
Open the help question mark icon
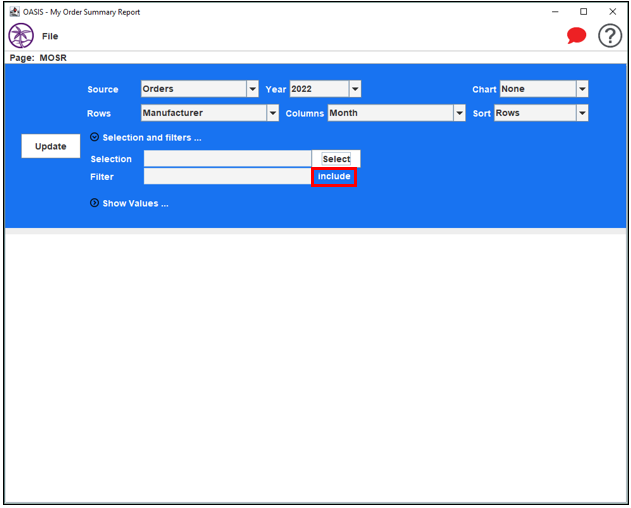point(610,36)
